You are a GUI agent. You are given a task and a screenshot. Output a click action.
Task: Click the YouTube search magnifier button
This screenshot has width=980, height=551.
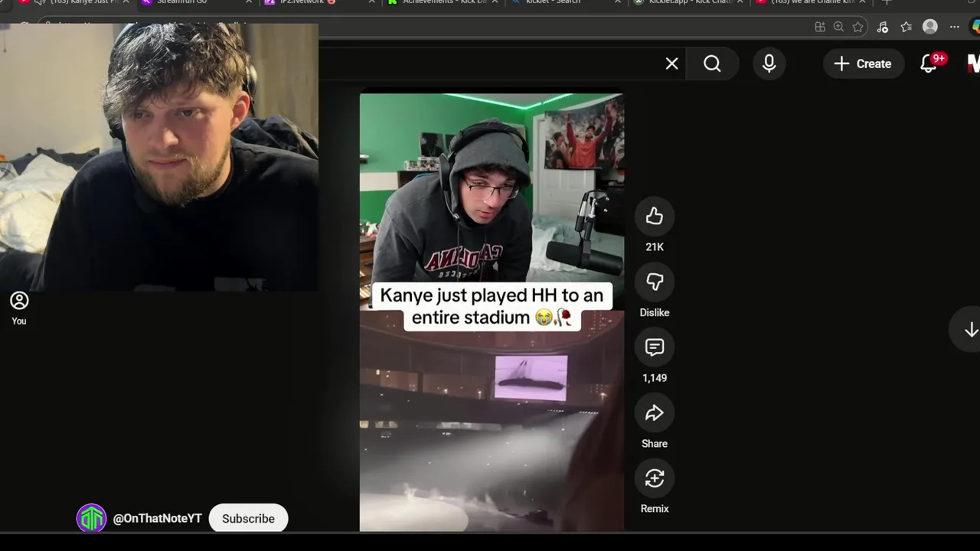point(712,64)
